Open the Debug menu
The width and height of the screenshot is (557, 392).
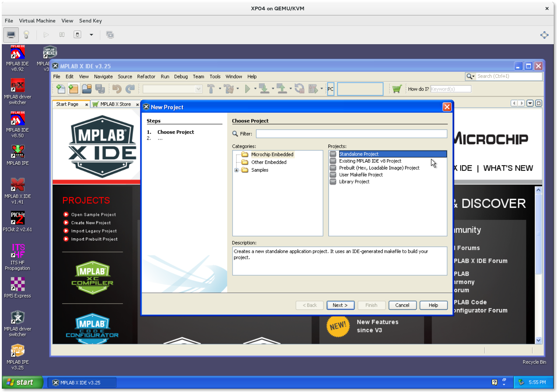[x=181, y=77]
